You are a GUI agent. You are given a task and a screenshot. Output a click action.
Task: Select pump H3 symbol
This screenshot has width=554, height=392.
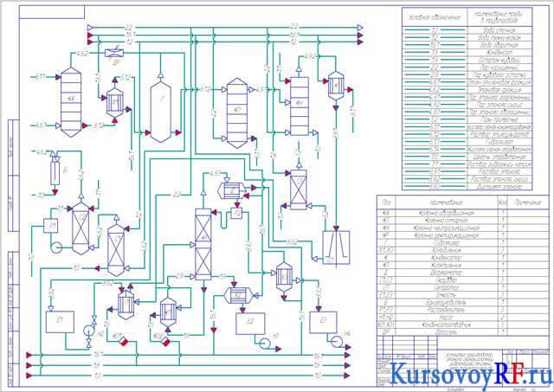tap(264, 344)
